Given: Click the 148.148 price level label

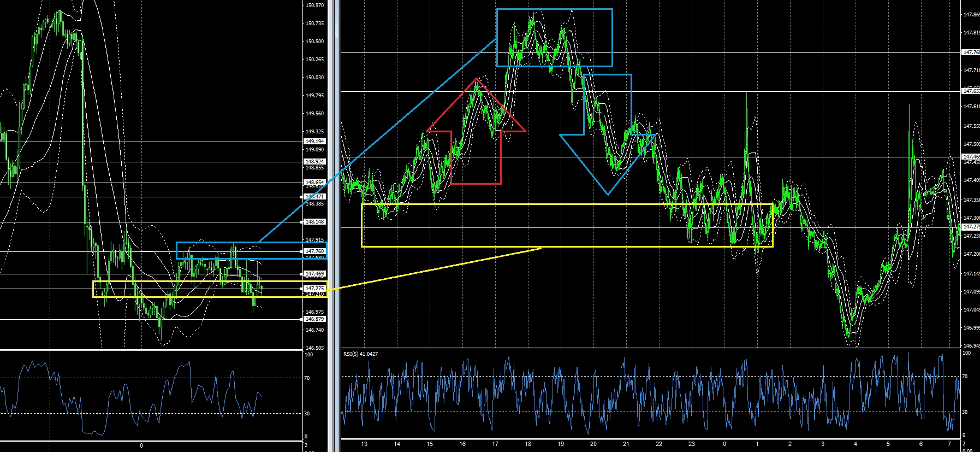Looking at the screenshot, I should pos(315,222).
